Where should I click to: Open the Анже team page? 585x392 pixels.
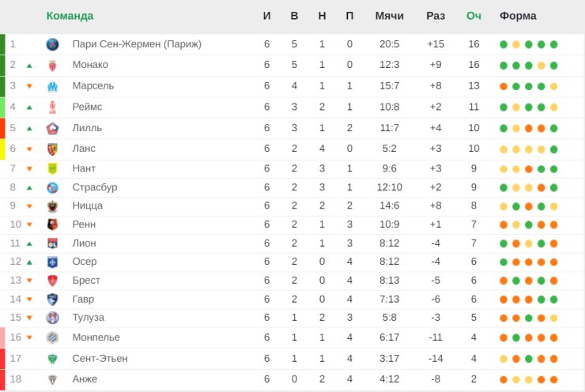85,379
